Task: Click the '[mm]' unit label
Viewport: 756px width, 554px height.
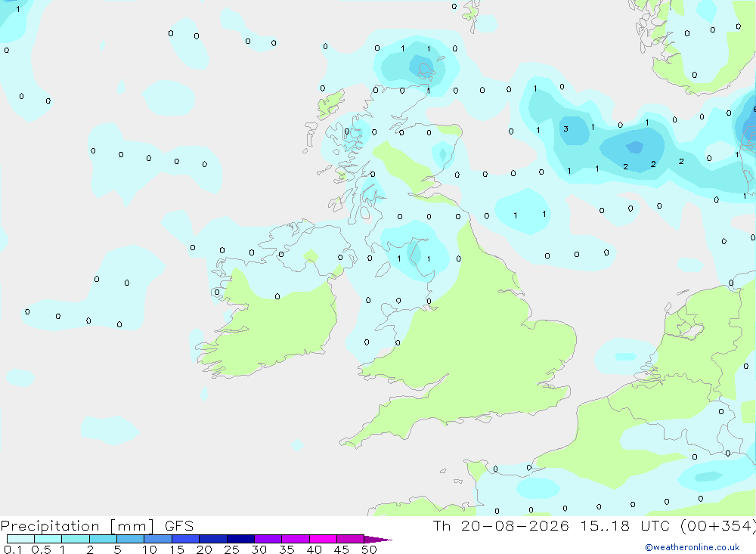Action: (x=132, y=526)
